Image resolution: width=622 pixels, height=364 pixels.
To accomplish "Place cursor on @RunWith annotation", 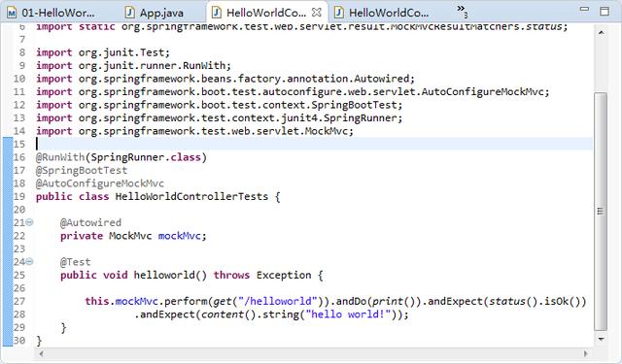I will (x=60, y=157).
